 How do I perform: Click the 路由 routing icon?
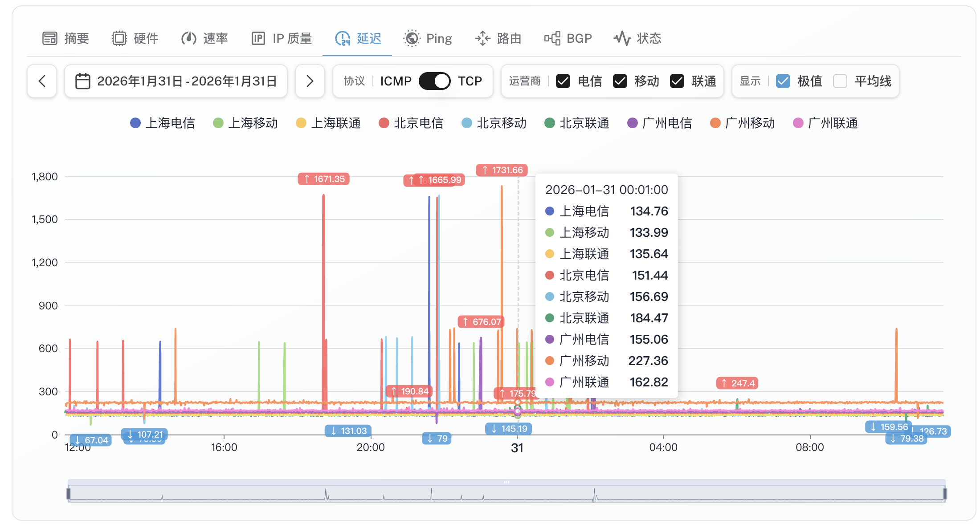[482, 38]
